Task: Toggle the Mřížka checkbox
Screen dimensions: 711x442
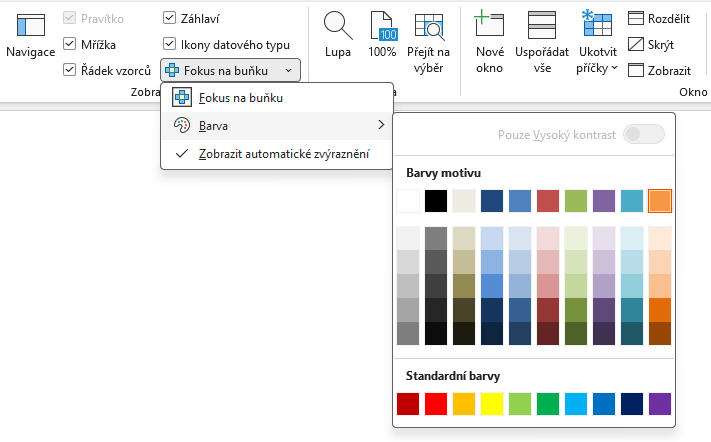Action: click(x=70, y=44)
